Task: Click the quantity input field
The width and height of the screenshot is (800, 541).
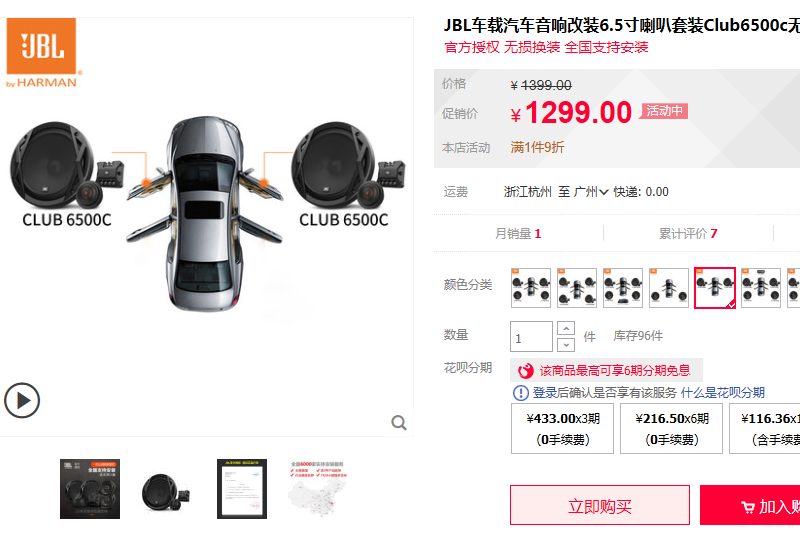Action: pos(531,336)
